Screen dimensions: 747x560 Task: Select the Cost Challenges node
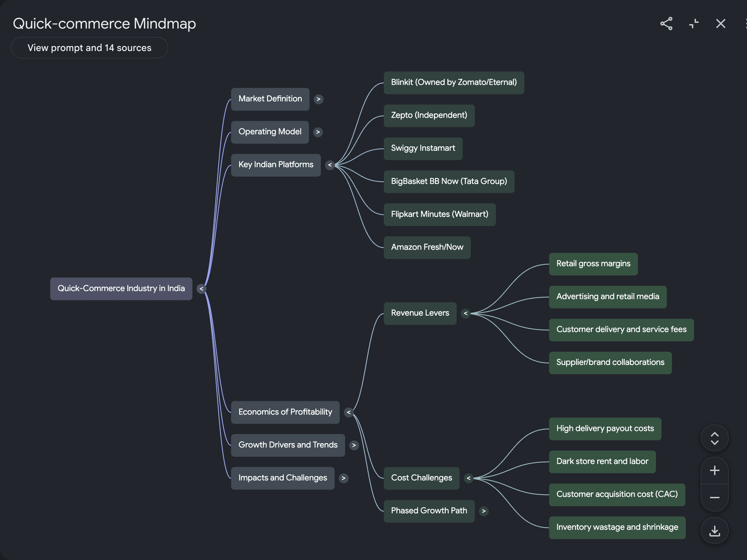click(x=422, y=478)
